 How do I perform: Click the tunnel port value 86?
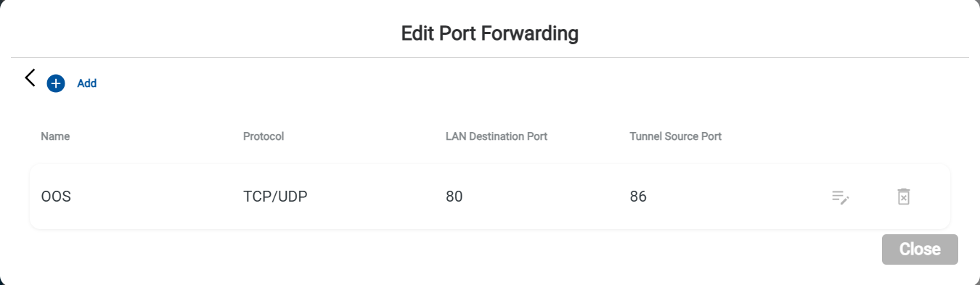tap(638, 197)
